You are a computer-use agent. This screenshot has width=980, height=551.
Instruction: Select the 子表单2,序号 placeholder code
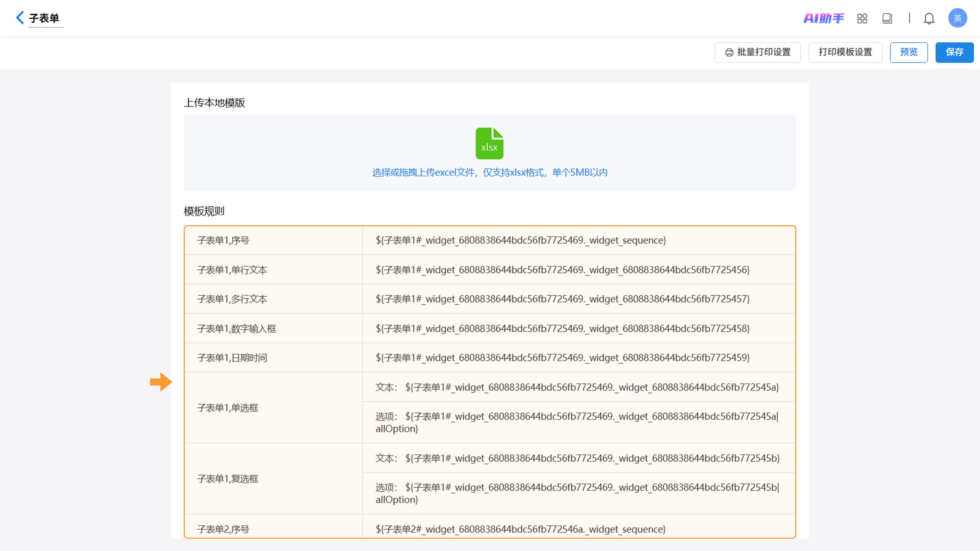(520, 529)
